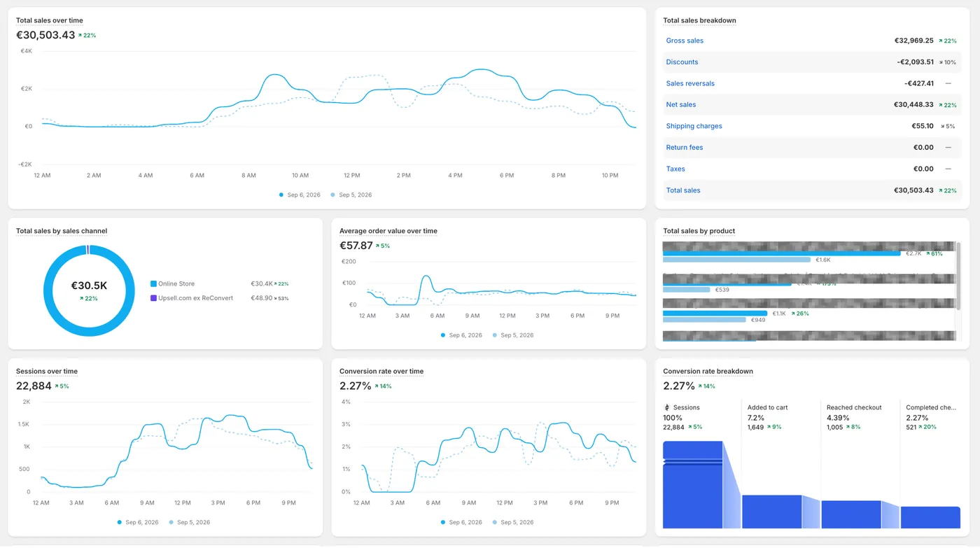
Task: Toggle Sep 5, 2026 legend in Sessions chart
Action: pyautogui.click(x=190, y=522)
